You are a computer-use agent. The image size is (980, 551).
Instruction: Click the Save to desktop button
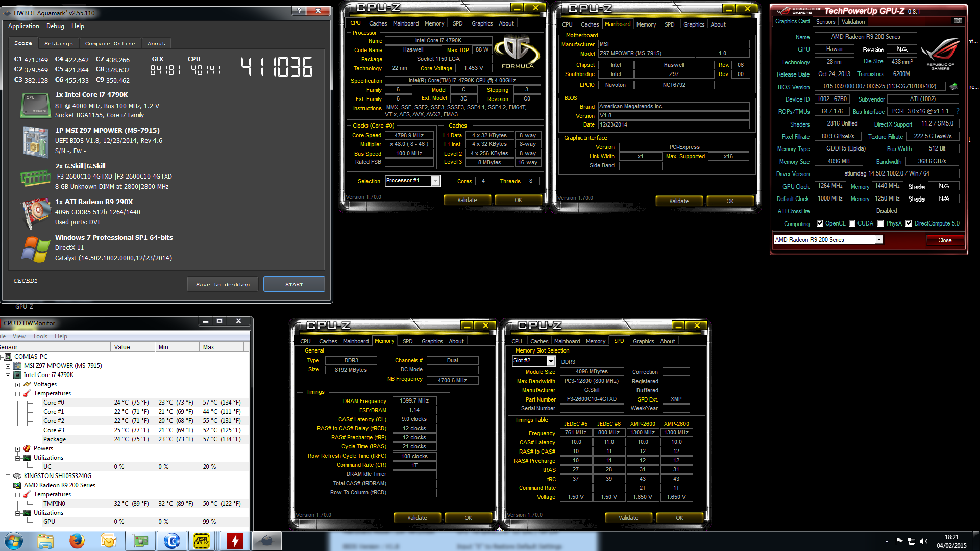[223, 284]
